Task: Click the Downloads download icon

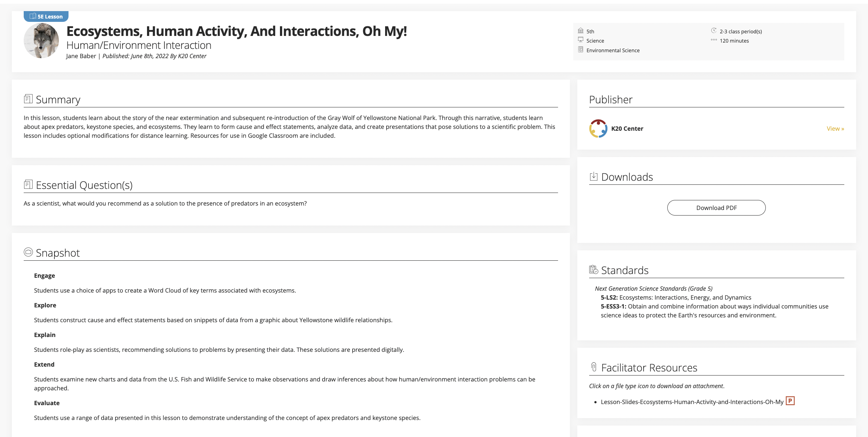Action: pos(594,176)
